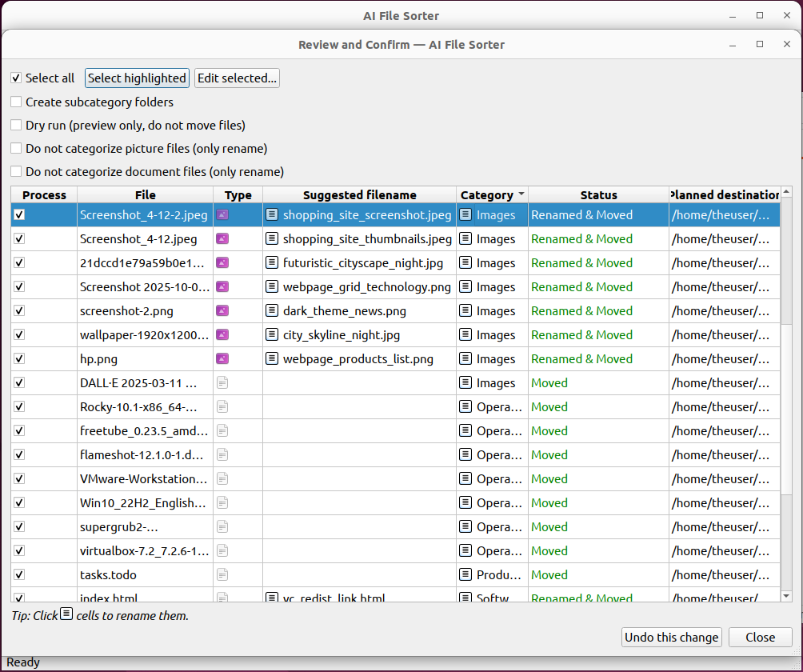The height and width of the screenshot is (672, 803).
Task: Click rename icon beside shopping_site_thumbnails.jpeg
Action: 272,238
